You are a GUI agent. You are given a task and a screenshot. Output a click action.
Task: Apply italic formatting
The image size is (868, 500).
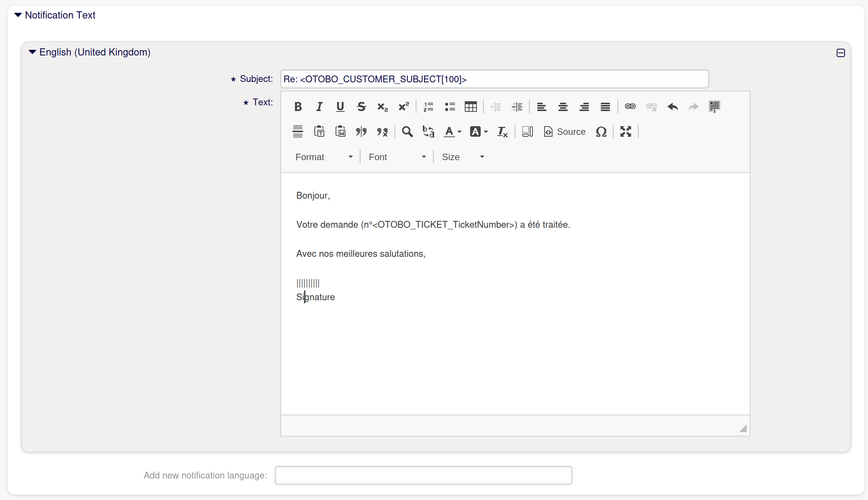click(x=319, y=107)
